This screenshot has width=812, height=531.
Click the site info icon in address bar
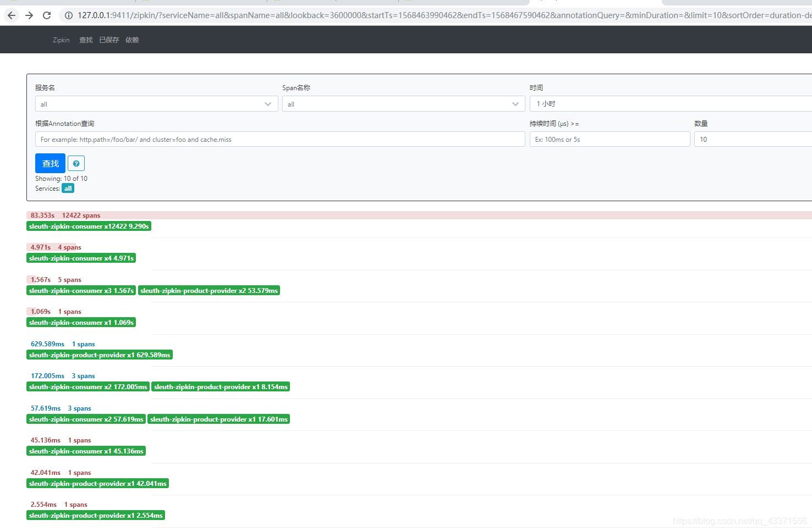click(x=69, y=15)
